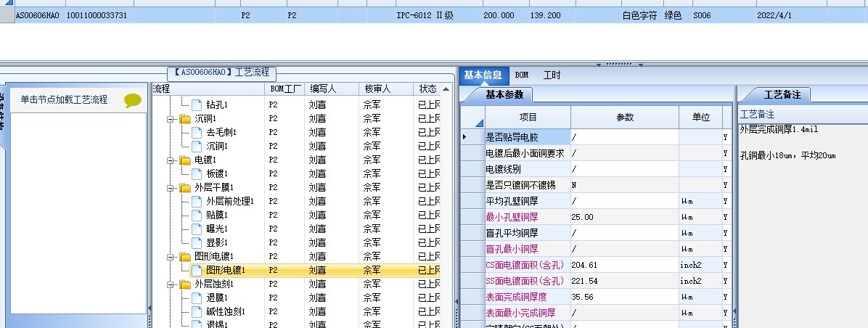Click the 参数 column header
The width and height of the screenshot is (868, 328).
tap(625, 118)
